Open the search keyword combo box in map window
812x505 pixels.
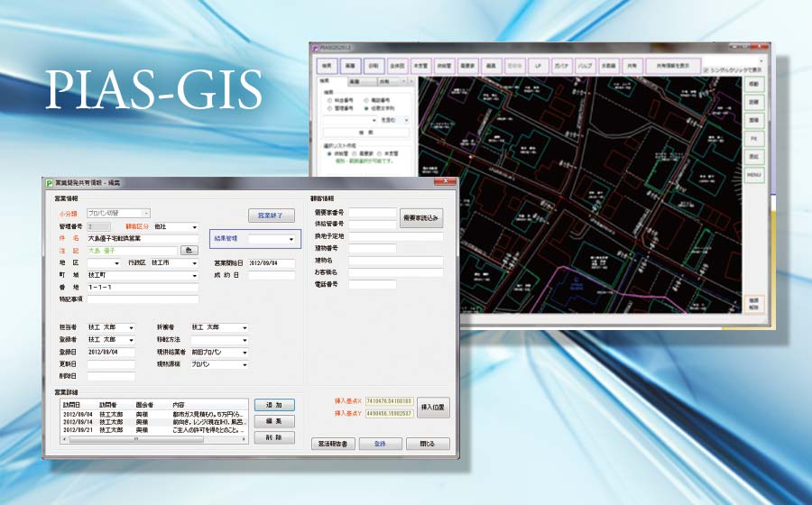pyautogui.click(x=351, y=120)
